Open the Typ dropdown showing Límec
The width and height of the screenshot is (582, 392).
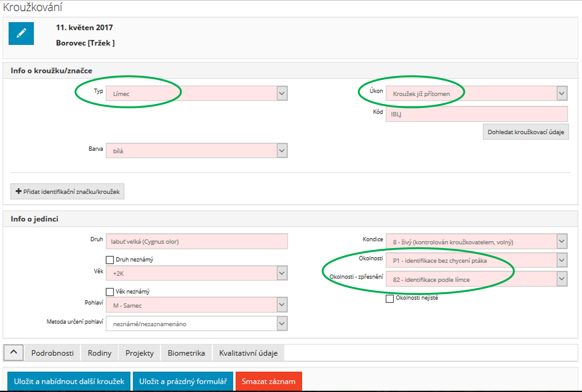197,94
